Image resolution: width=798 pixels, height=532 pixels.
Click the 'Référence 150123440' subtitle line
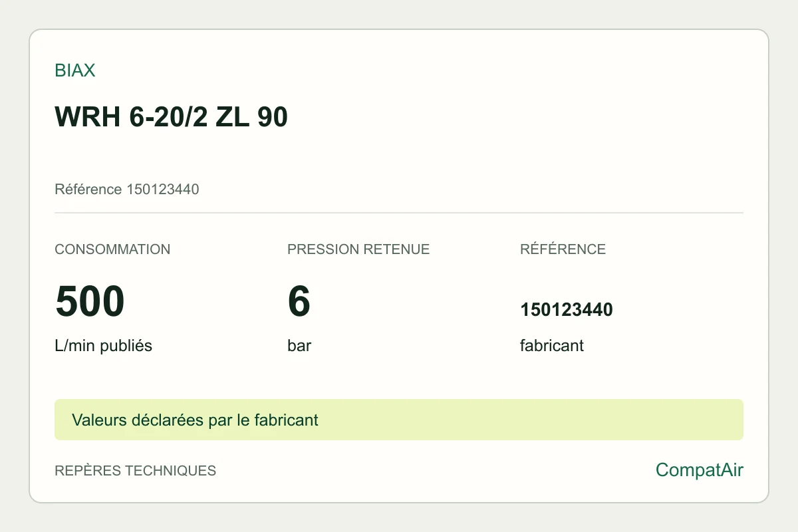coord(127,190)
